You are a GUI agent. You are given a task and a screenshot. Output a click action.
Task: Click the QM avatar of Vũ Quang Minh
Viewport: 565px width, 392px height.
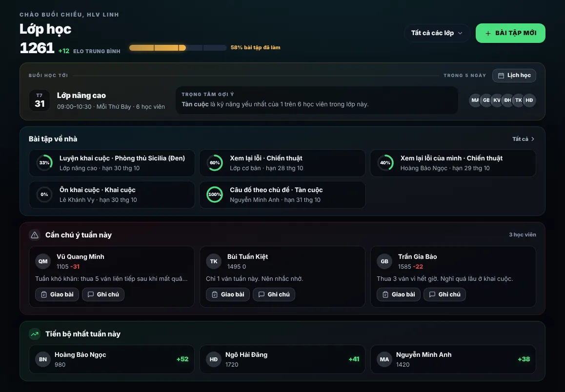click(43, 262)
